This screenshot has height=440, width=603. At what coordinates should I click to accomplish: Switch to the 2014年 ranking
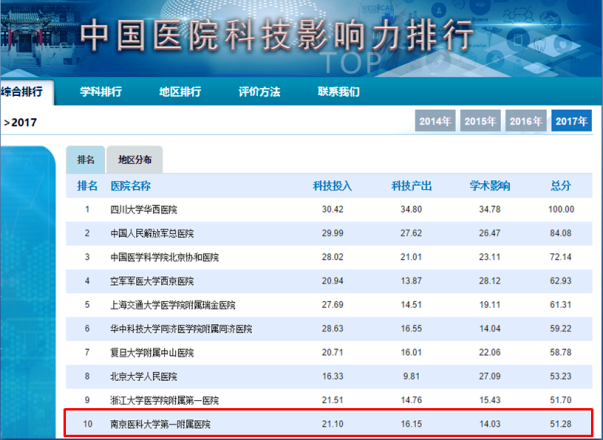435,121
